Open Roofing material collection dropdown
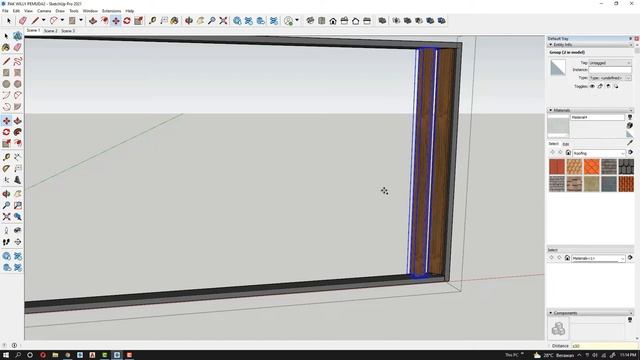Screen dimensions: 640x360 (599, 153)
